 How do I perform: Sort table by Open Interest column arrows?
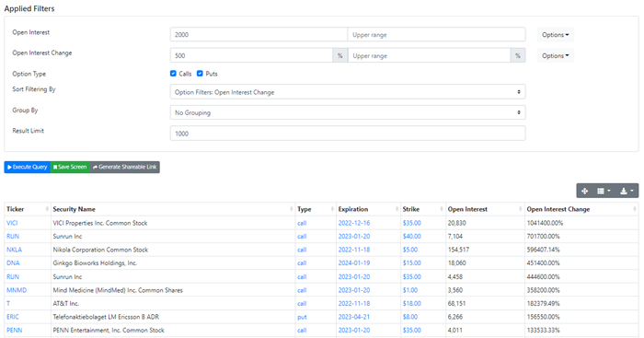521,209
